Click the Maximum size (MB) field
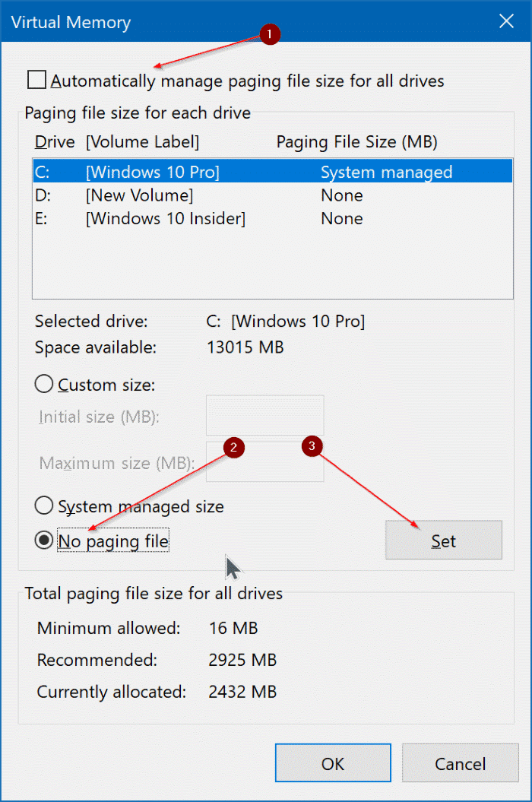532x802 pixels. [265, 462]
